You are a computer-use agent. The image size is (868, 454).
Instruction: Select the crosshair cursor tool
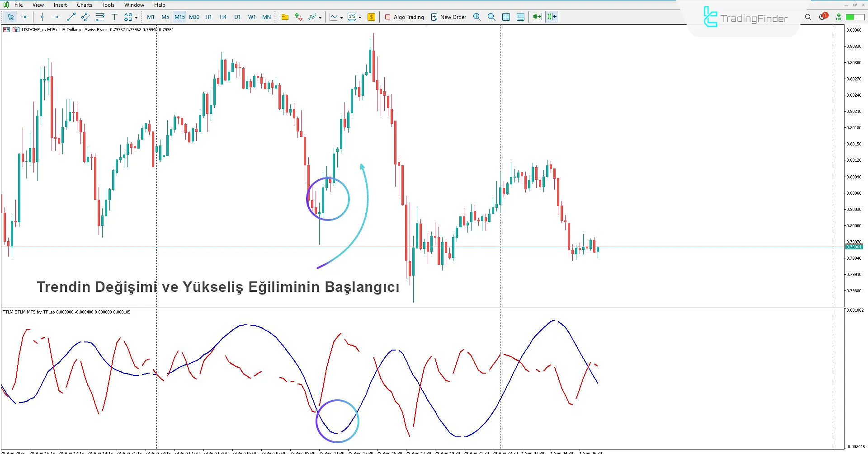pos(25,17)
